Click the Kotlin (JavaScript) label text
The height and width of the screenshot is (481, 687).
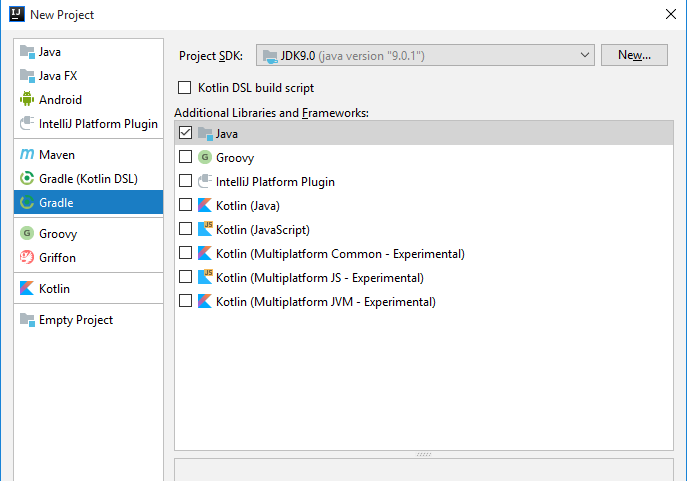click(263, 230)
